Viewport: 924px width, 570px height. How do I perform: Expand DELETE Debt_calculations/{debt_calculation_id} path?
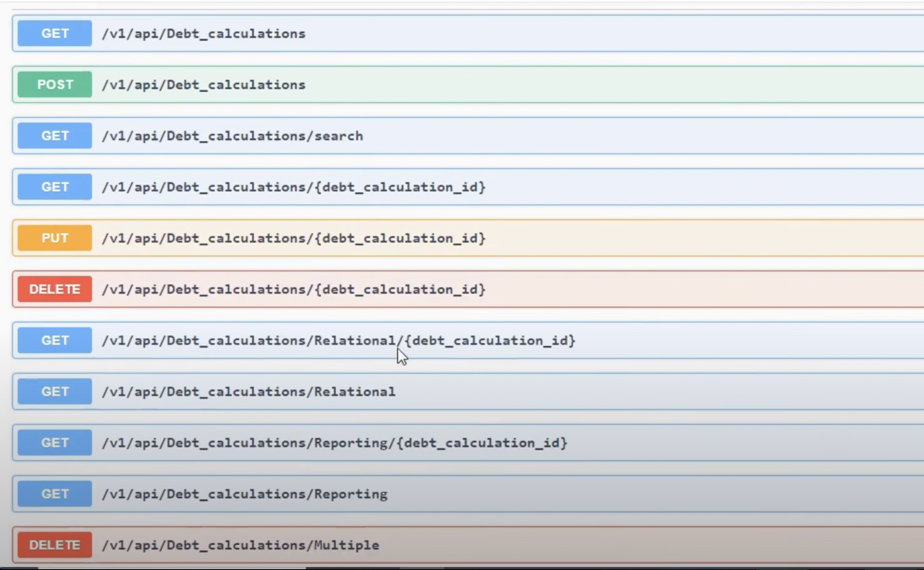[x=293, y=289]
